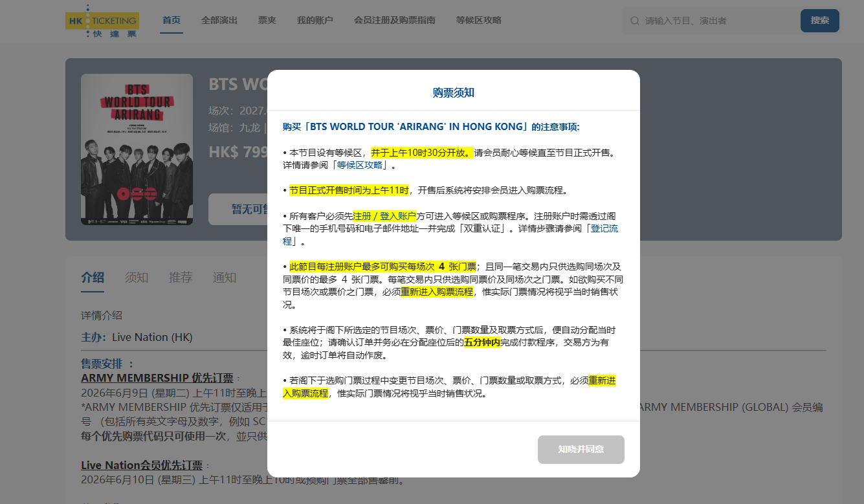This screenshot has height=504, width=864.
Task: Open 等候区攻略 in the top navigation
Action: coord(479,21)
